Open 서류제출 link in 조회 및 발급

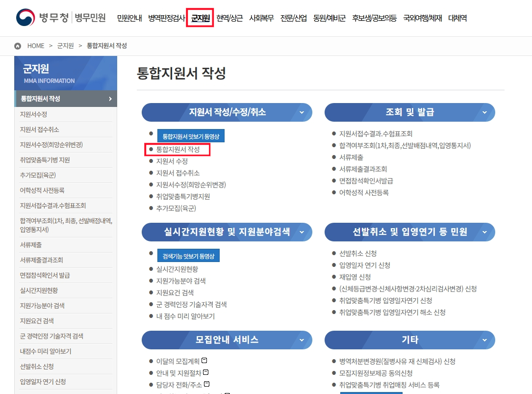(351, 158)
